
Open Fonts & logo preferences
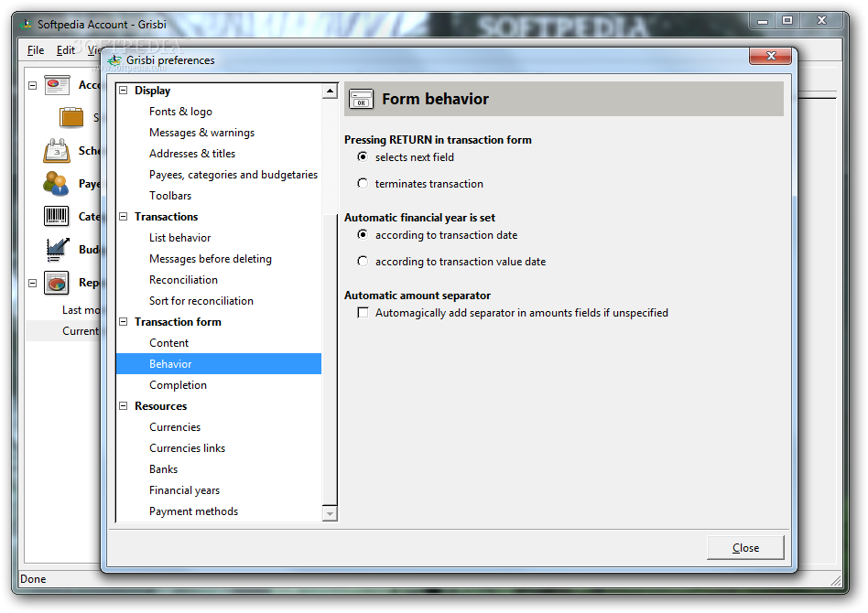coord(180,112)
